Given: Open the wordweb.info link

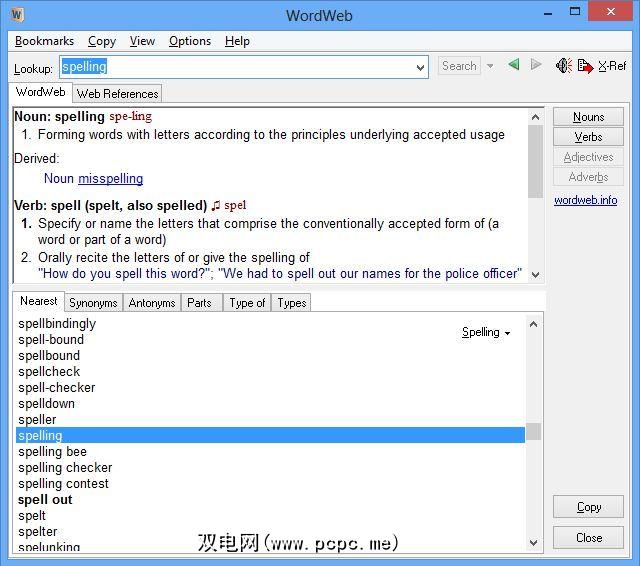Looking at the screenshot, I should (x=585, y=200).
